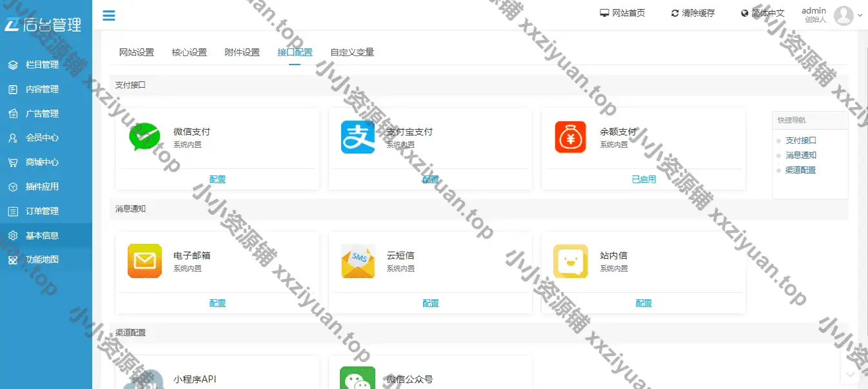
Task: Click the Alipay blue logo icon
Action: [357, 137]
